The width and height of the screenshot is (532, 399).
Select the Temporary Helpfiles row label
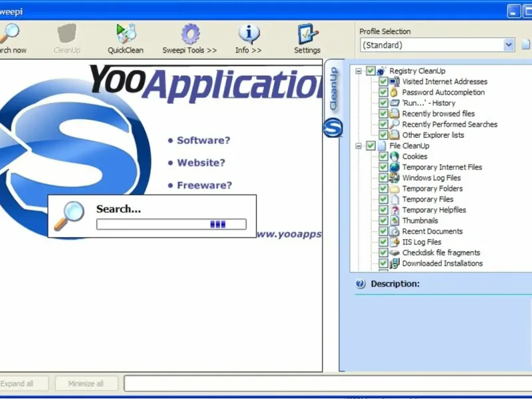pyautogui.click(x=434, y=210)
